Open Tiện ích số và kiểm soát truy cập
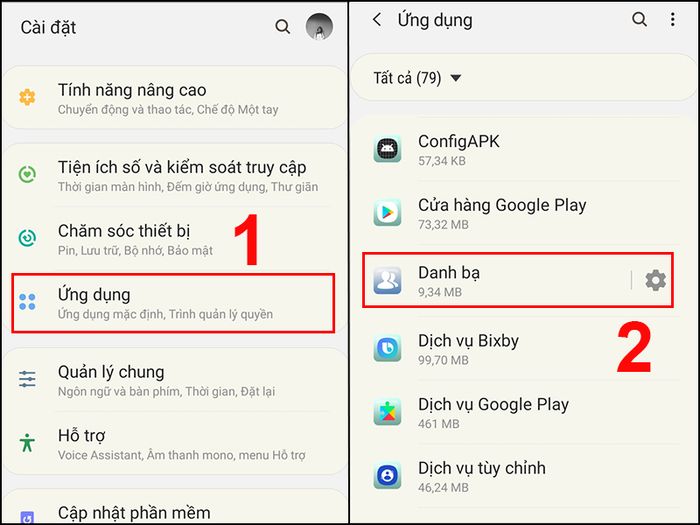 pos(175,175)
